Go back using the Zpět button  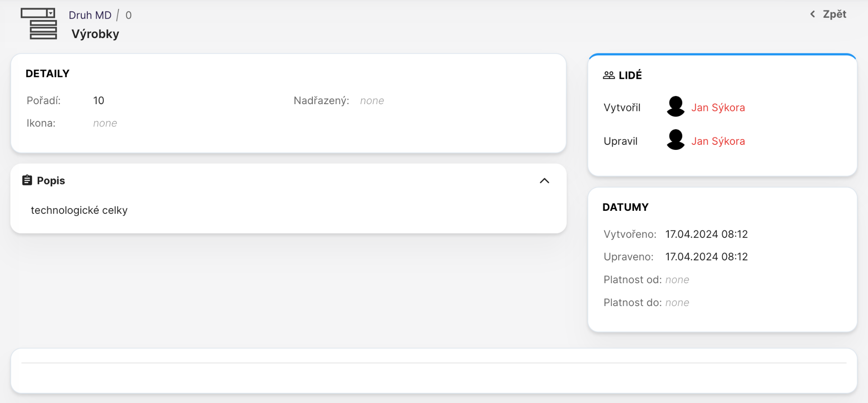[834, 14]
